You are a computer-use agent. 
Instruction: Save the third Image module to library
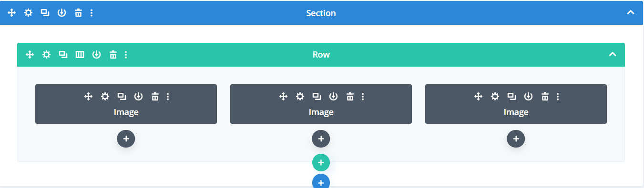[x=528, y=97]
